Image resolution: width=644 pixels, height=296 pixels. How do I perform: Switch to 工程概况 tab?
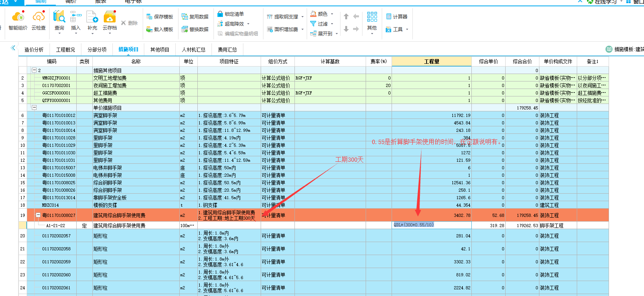[x=65, y=50]
